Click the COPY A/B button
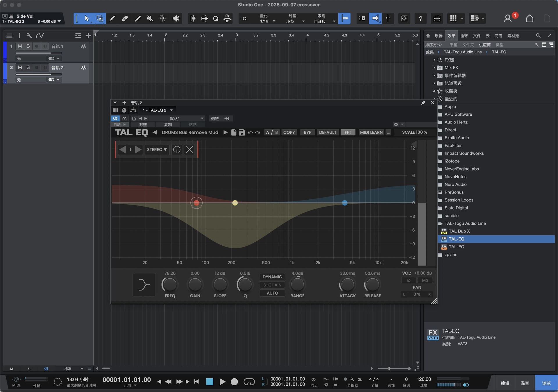The image size is (558, 392). (289, 132)
